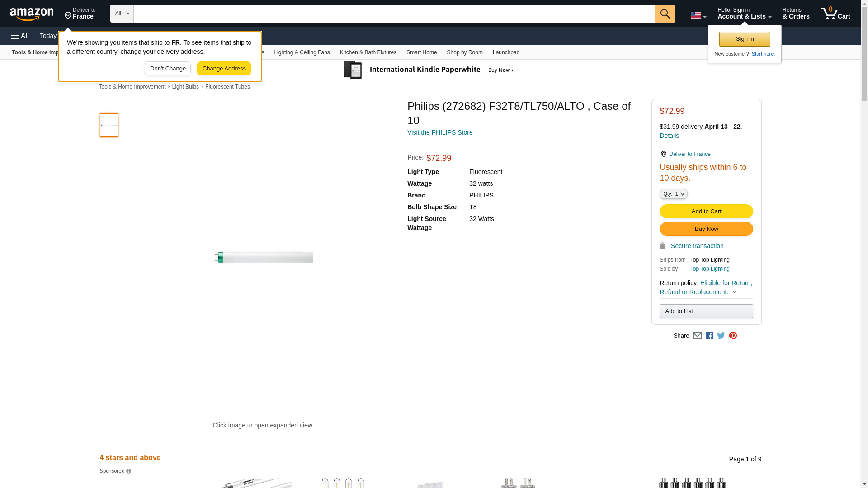The width and height of the screenshot is (868, 488).
Task: Click the Add to Cart button
Action: point(706,211)
